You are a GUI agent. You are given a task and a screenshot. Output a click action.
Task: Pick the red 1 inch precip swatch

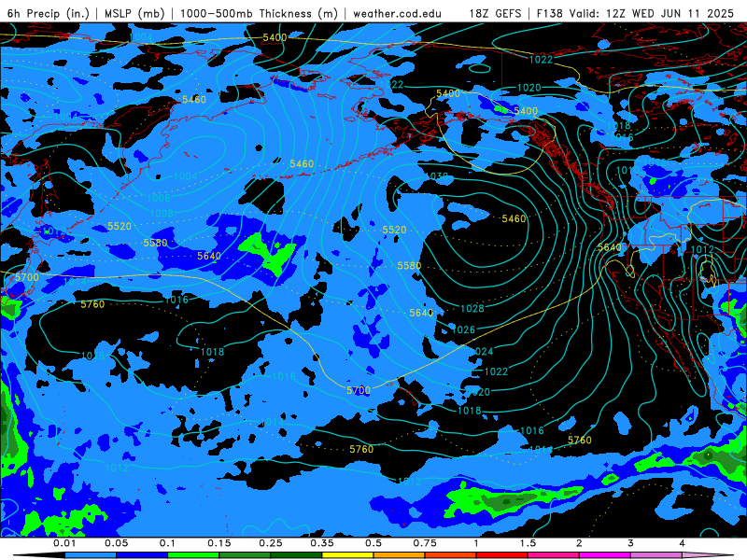(502, 555)
